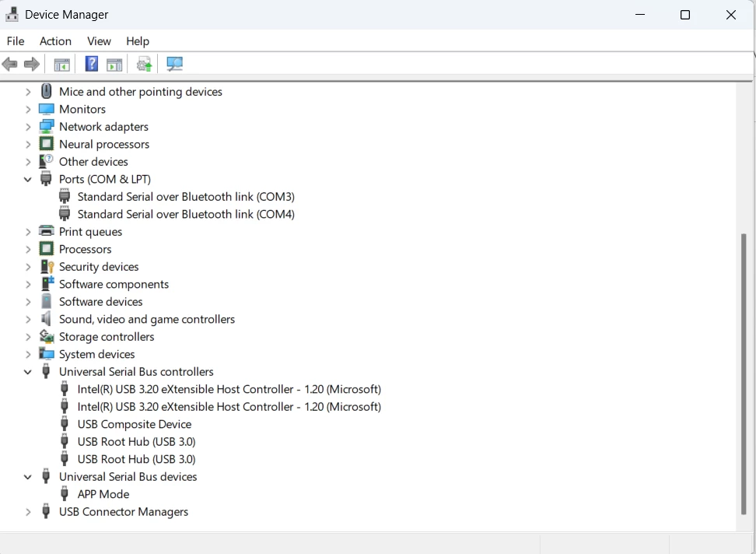Select the second USB Root Hub (USB 3.0)
This screenshot has height=554, width=756.
pos(136,459)
